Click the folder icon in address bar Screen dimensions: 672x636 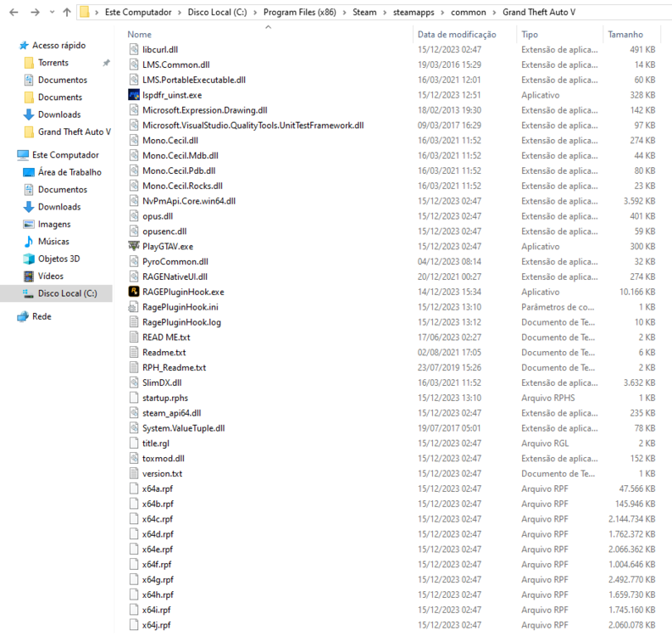click(85, 12)
